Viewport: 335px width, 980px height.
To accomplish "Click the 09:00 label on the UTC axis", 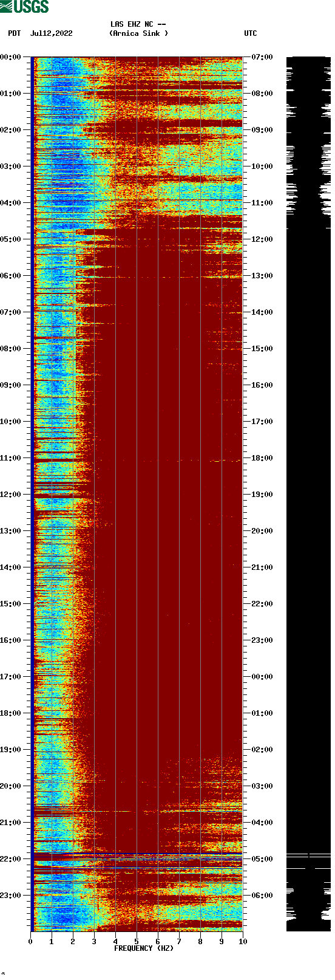I will [262, 130].
